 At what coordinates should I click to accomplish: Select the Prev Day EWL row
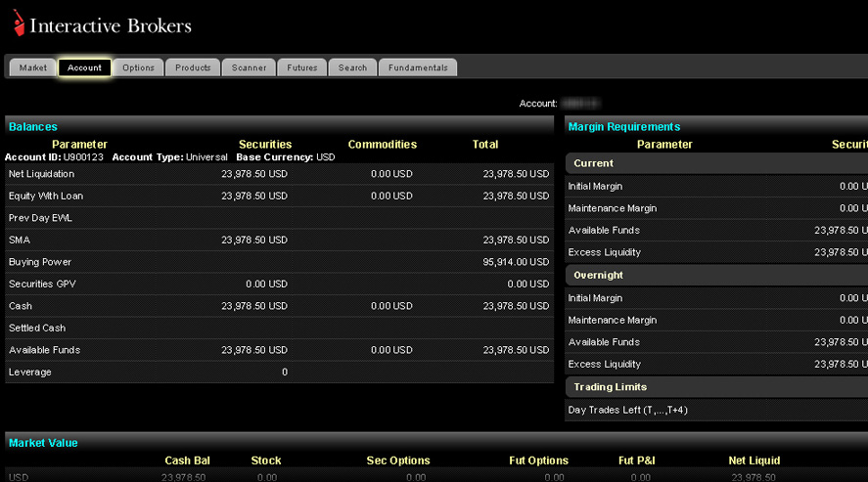(279, 218)
